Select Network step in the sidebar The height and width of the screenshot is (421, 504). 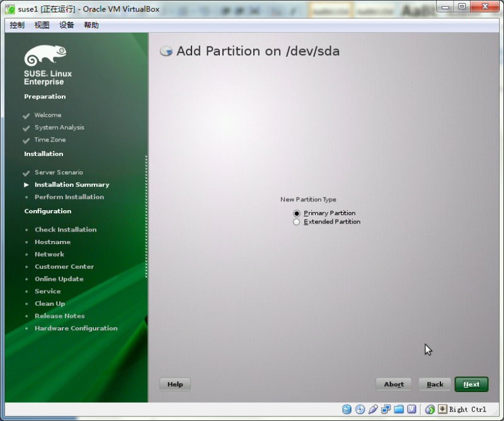tap(49, 254)
